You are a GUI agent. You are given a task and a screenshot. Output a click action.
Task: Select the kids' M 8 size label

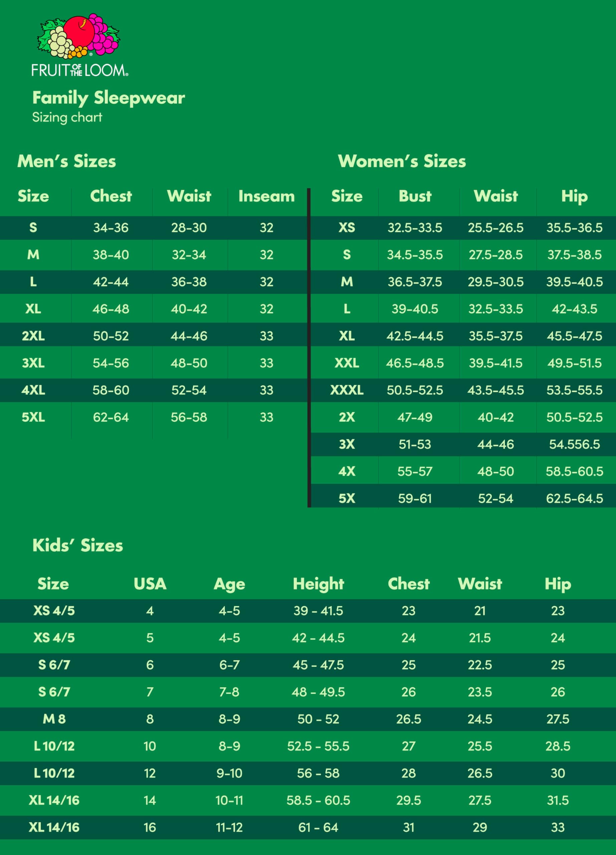click(54, 719)
